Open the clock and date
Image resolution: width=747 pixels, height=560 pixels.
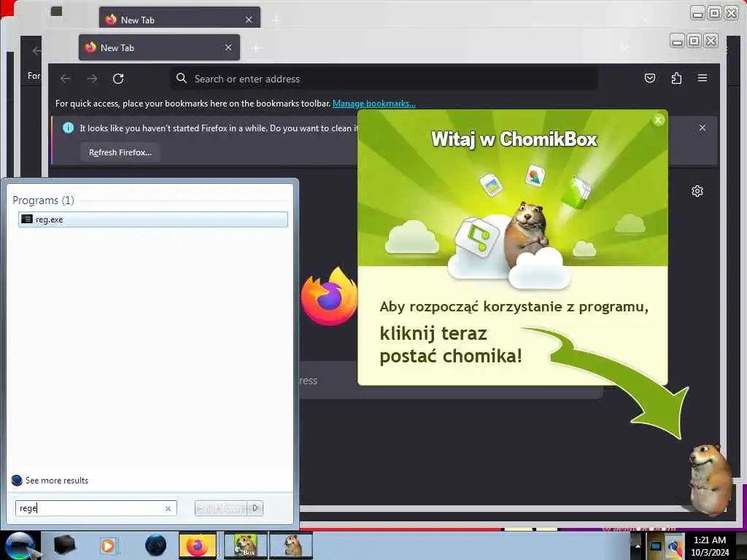pos(710,546)
